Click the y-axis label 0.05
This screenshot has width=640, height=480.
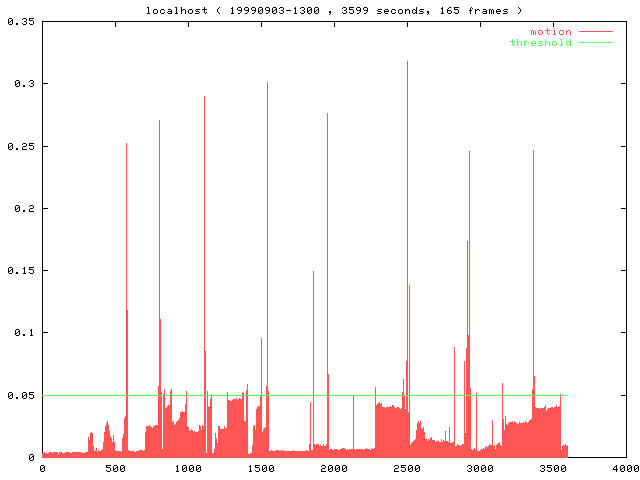(20, 395)
